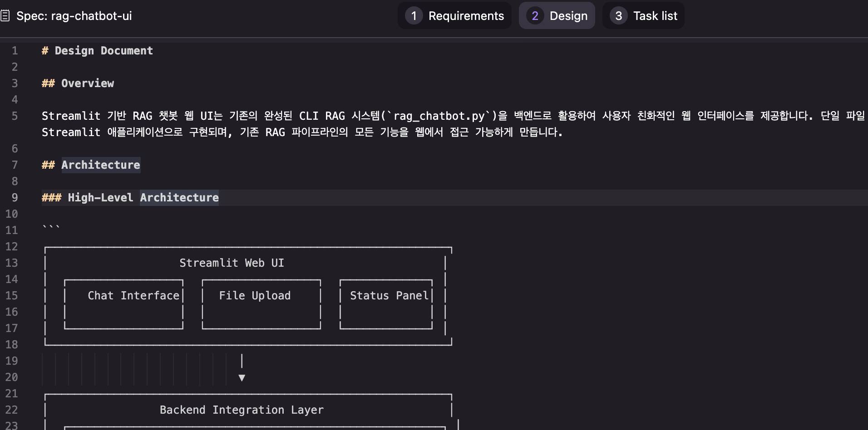Screen dimensions: 868x430
Task: Click line number 9 in gutter
Action: tap(15, 198)
